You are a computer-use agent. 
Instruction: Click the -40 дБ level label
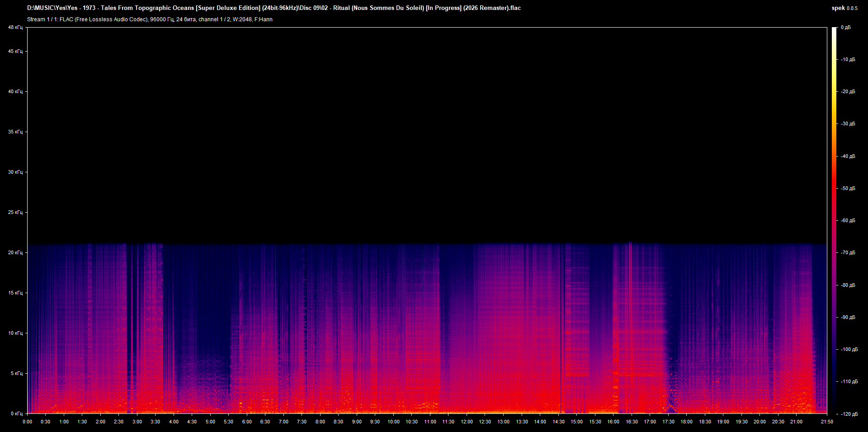tap(848, 157)
